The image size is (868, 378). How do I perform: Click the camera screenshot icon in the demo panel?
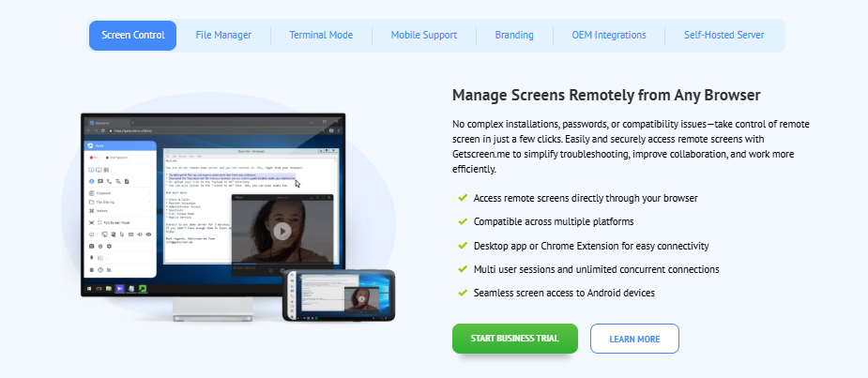click(x=91, y=247)
